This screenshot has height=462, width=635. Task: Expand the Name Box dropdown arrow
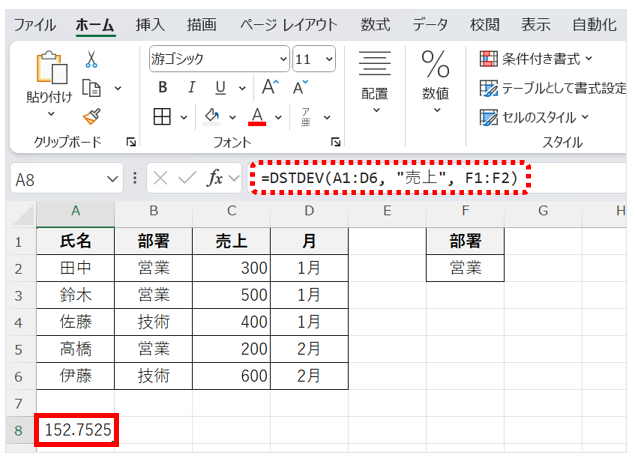click(112, 179)
